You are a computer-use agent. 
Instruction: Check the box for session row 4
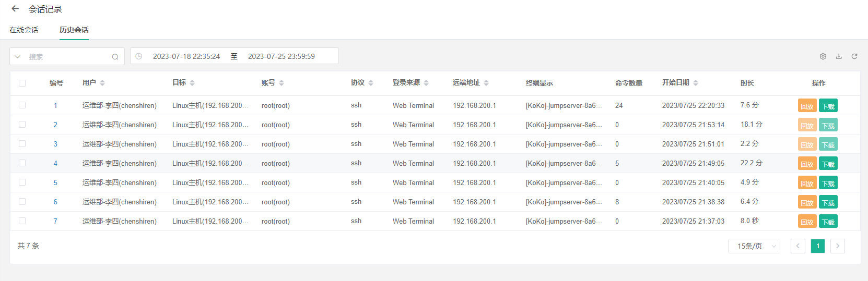22,163
